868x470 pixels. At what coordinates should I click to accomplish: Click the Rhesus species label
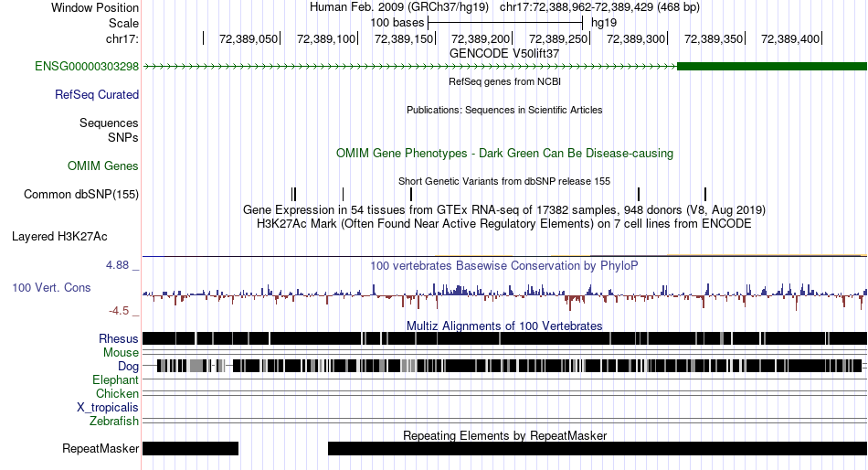pyautogui.click(x=119, y=338)
